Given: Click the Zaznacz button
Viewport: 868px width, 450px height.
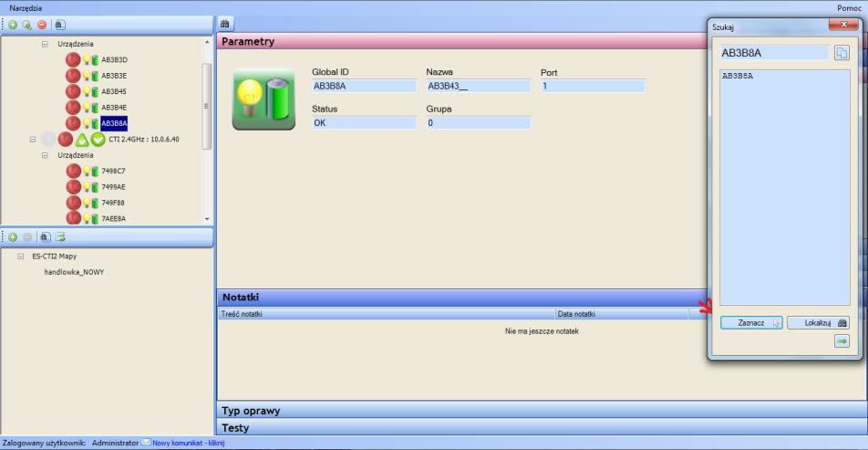Looking at the screenshot, I should click(751, 322).
